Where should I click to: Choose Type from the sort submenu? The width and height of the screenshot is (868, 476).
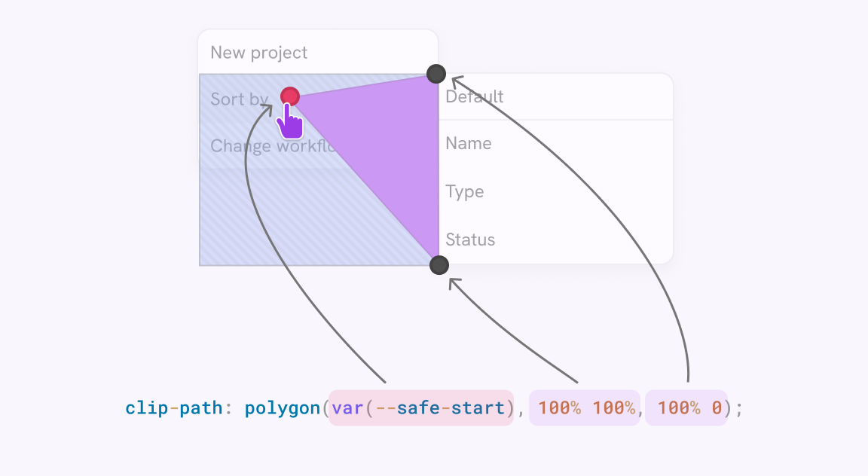465,192
